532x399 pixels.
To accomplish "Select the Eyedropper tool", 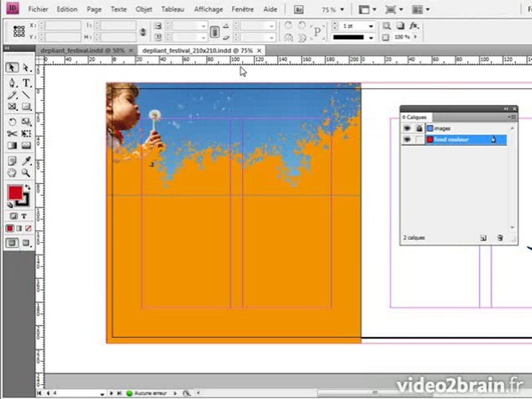I will 26,161.
